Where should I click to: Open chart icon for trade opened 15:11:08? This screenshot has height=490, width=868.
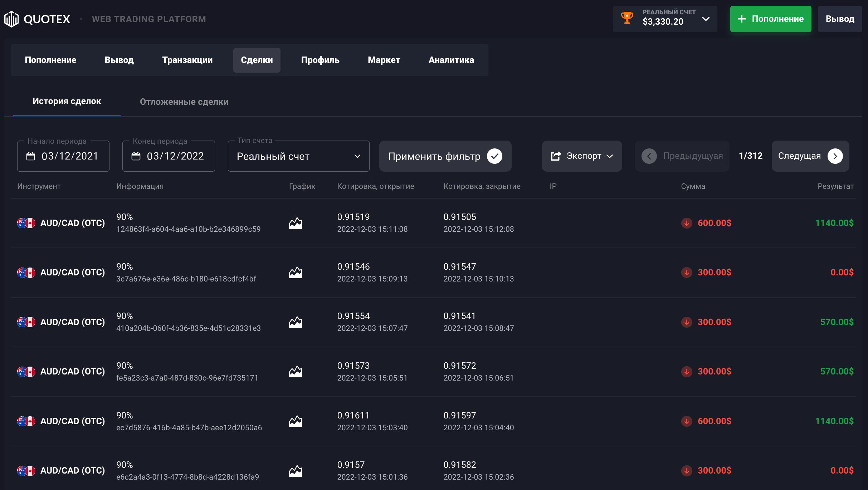tap(296, 223)
